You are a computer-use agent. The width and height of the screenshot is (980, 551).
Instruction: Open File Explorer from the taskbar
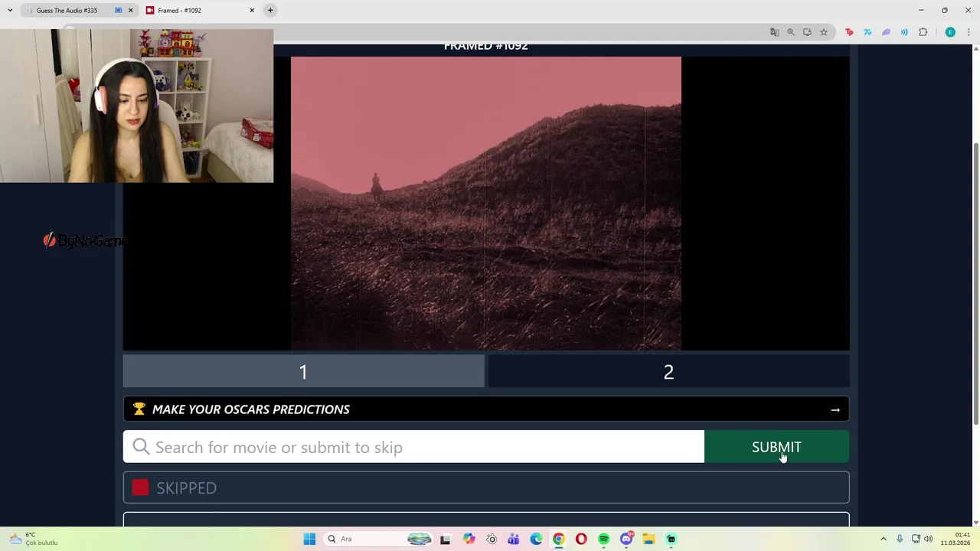pos(648,539)
